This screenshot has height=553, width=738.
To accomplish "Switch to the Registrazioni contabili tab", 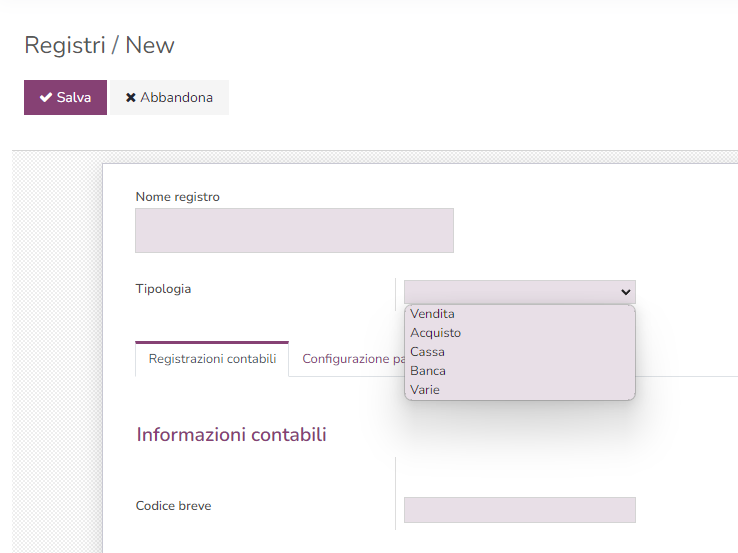I will (212, 359).
